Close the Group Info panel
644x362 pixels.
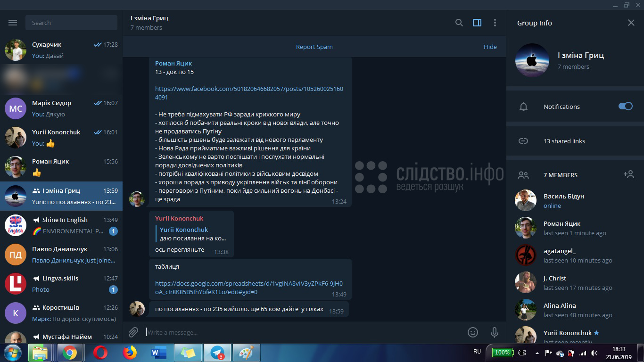631,23
